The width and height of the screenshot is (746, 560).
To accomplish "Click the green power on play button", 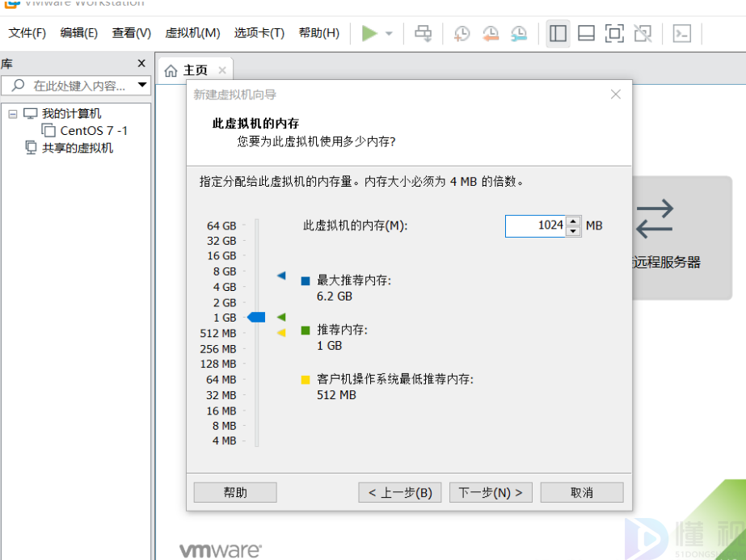I will click(x=369, y=33).
